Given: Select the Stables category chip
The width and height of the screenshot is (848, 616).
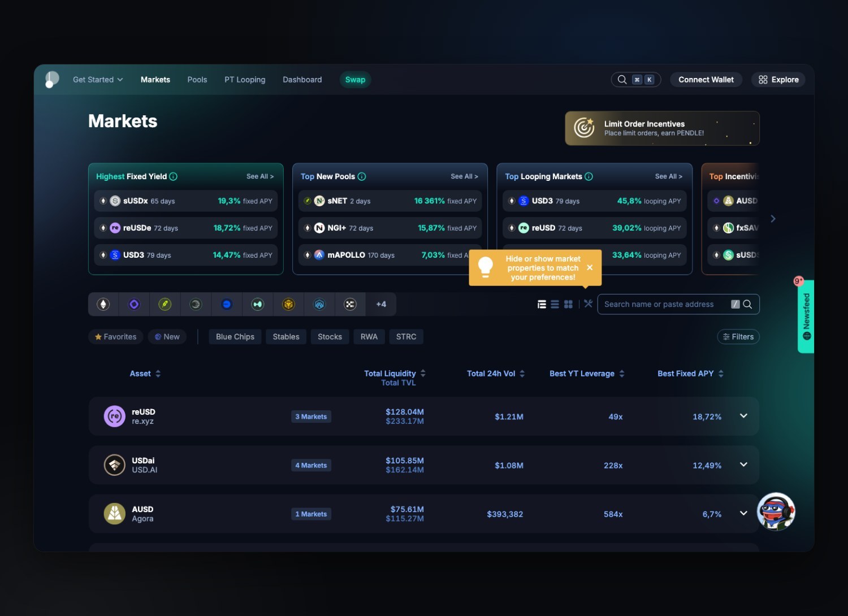Looking at the screenshot, I should [x=286, y=337].
